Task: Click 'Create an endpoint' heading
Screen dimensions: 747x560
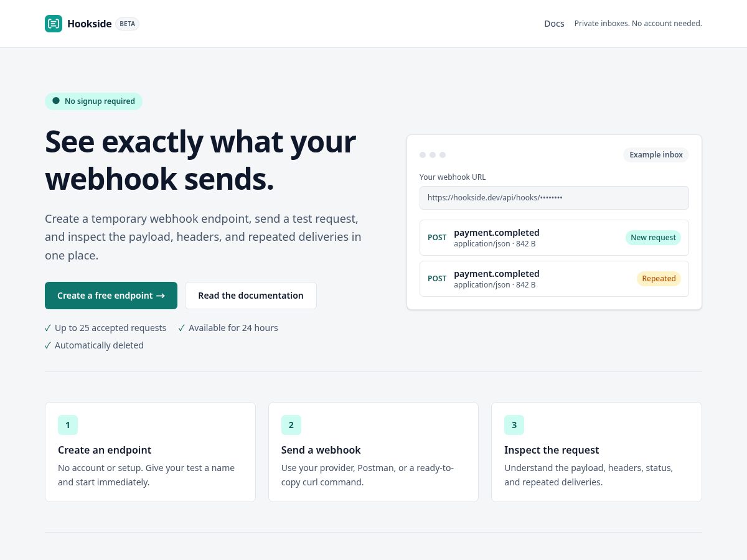Action: [x=105, y=450]
